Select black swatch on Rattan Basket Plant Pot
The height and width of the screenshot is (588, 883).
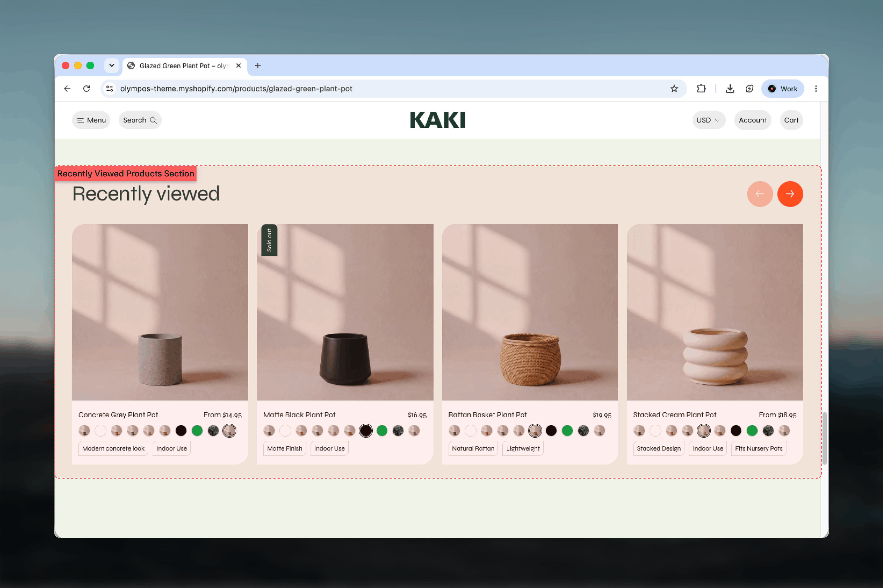click(x=551, y=430)
